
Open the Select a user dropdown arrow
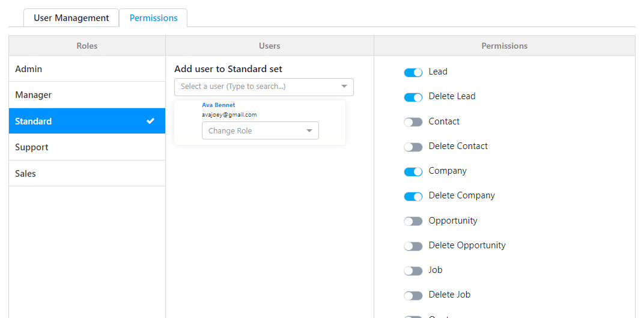click(x=344, y=87)
